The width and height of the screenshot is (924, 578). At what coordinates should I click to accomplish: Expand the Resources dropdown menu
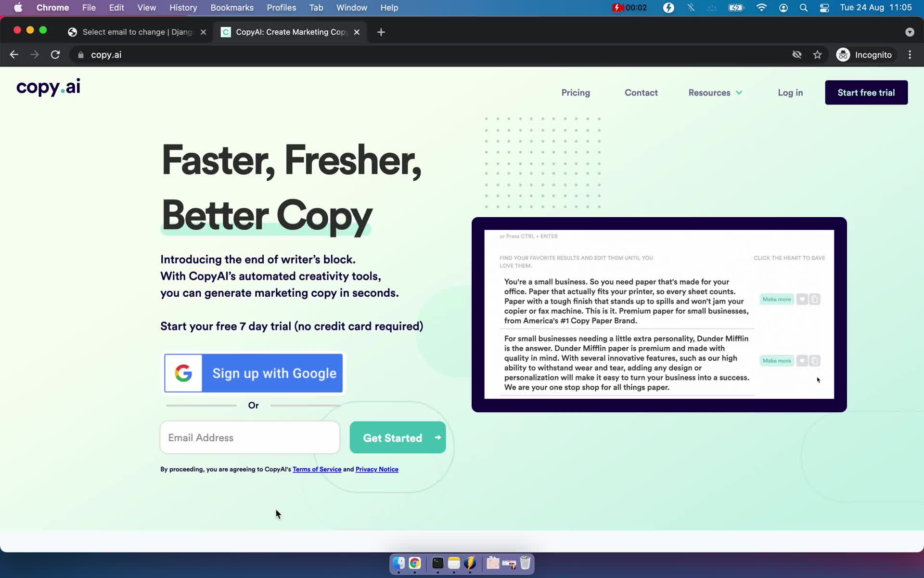[x=715, y=92]
